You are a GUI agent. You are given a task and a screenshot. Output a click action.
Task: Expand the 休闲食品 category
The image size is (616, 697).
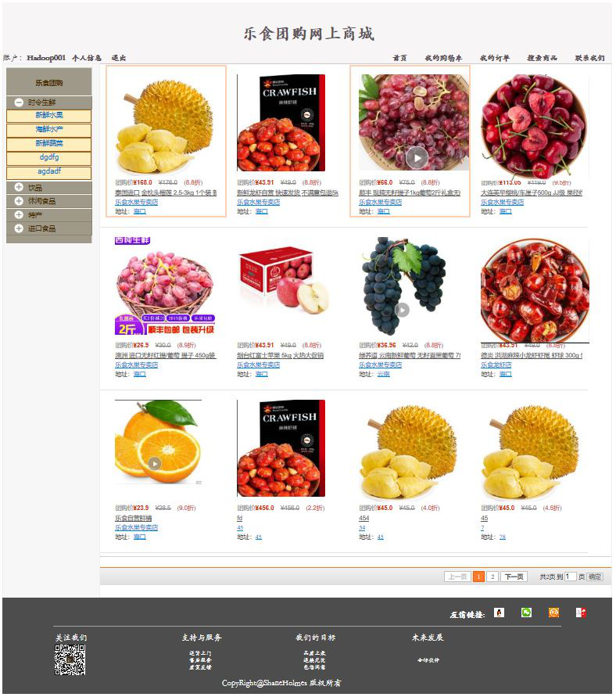(x=19, y=201)
